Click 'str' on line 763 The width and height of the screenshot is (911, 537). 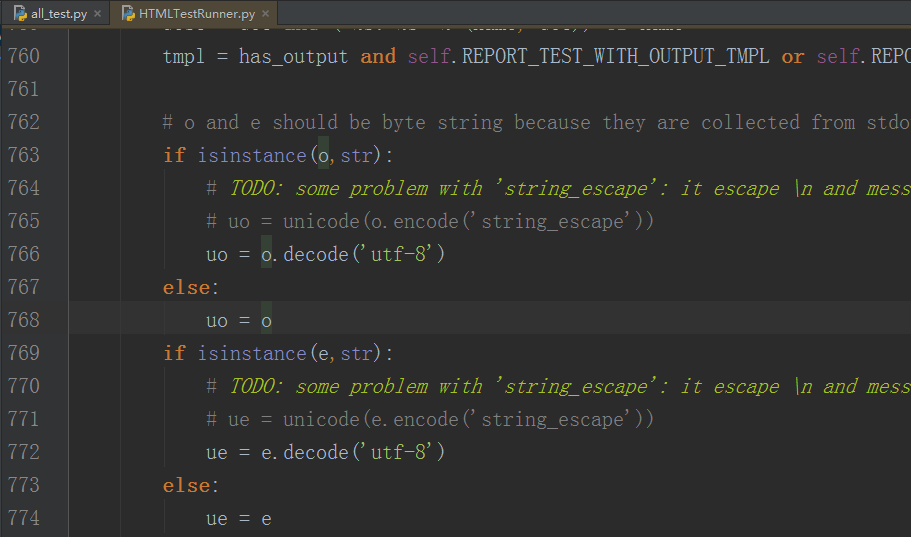[x=356, y=156]
